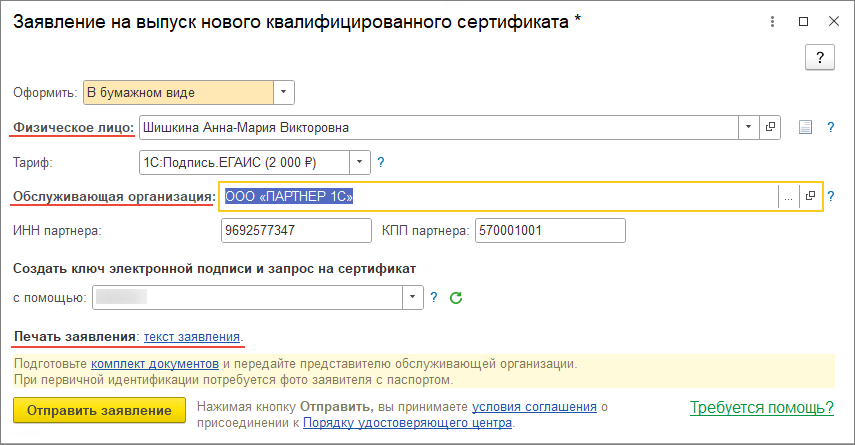Open the текст заявления link
The image size is (855, 445).
tap(192, 335)
